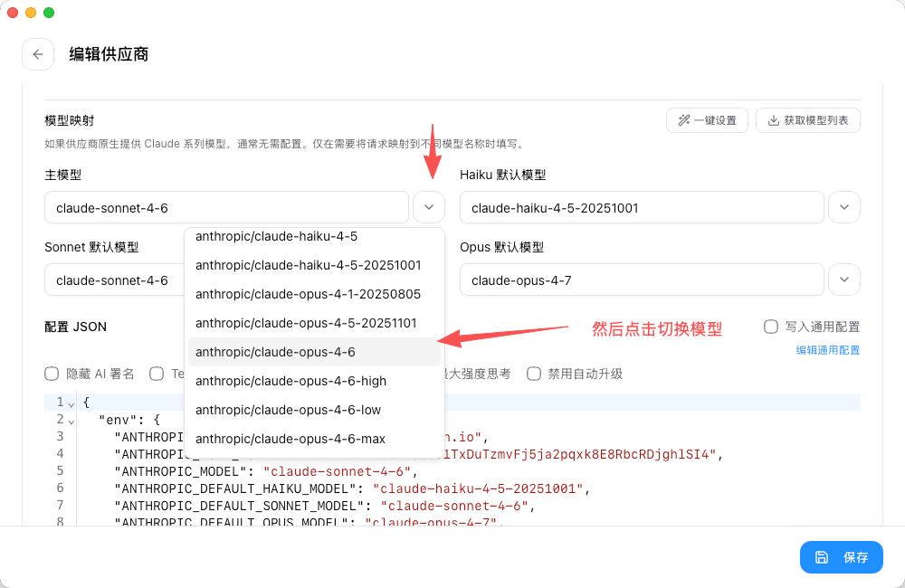Minimize the window with the yellow button
Image resolution: width=905 pixels, height=588 pixels.
point(31,13)
